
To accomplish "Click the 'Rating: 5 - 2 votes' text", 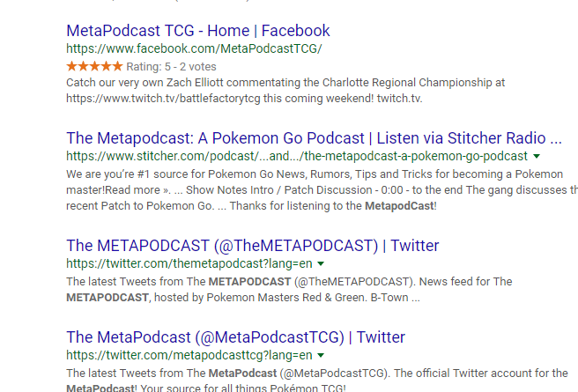I will click(x=171, y=67).
